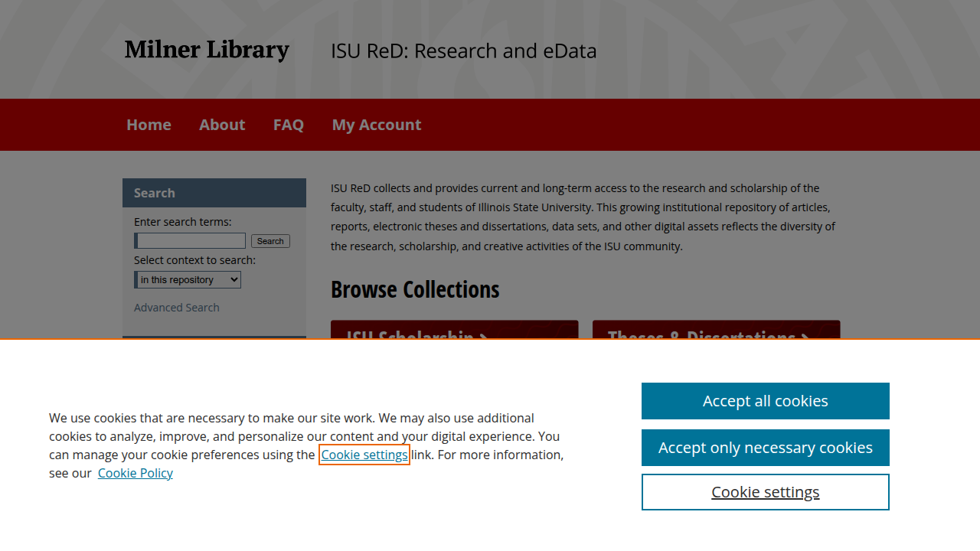Screen dimensions: 980x551
Task: Follow the inline Cookie settings link
Action: click(x=364, y=455)
